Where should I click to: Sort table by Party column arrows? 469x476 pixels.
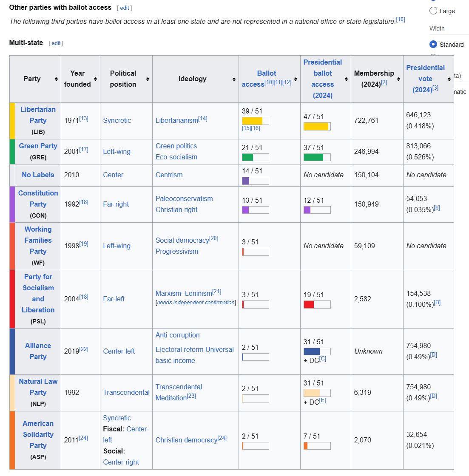click(56, 79)
